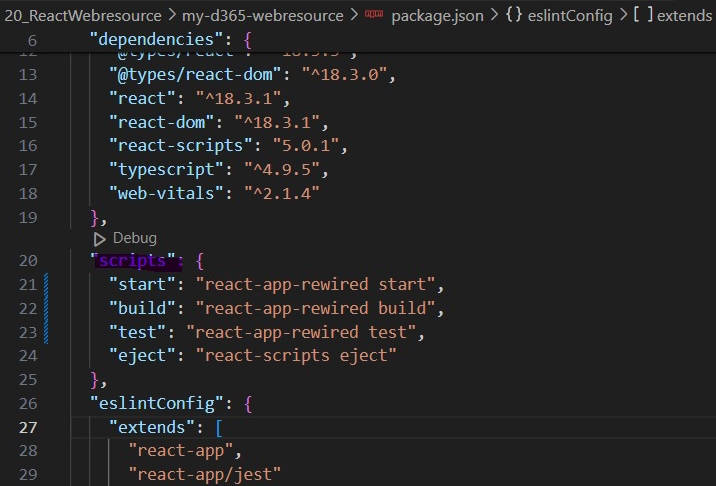This screenshot has height=486, width=716.
Task: Place cursor on "react-app-rewired start" value
Action: tap(318, 285)
